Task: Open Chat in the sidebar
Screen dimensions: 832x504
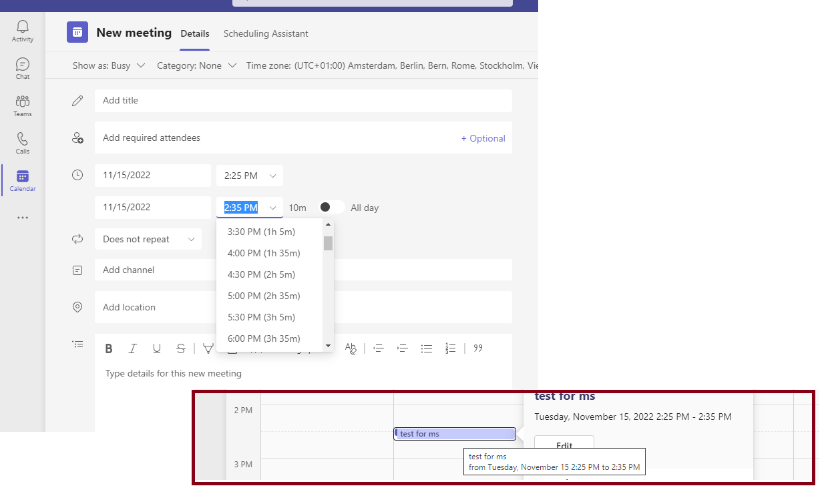Action: pyautogui.click(x=23, y=68)
